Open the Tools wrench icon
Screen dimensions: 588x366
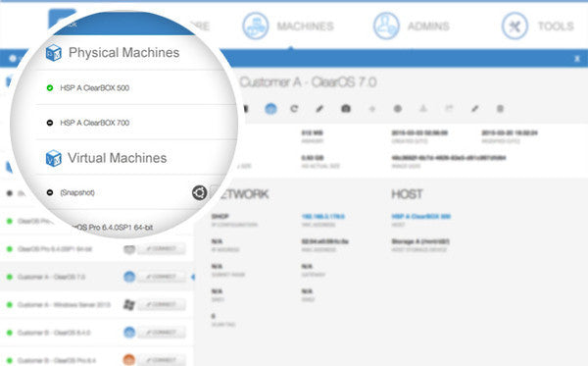point(514,26)
